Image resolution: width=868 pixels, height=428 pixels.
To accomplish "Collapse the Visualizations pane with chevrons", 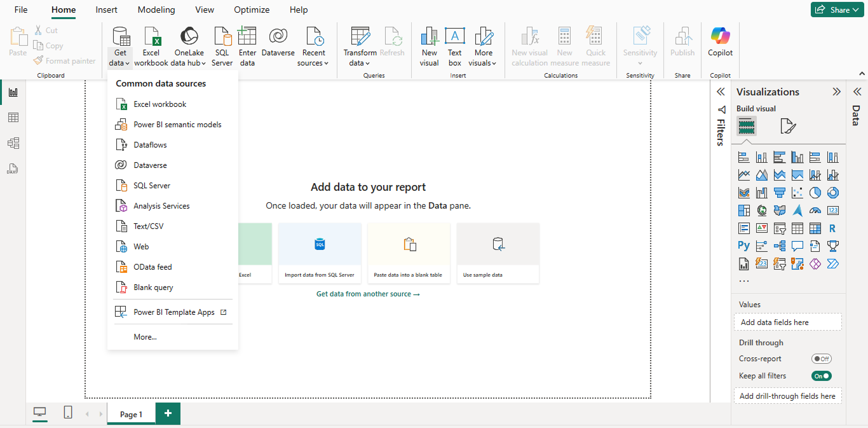I will coord(836,92).
